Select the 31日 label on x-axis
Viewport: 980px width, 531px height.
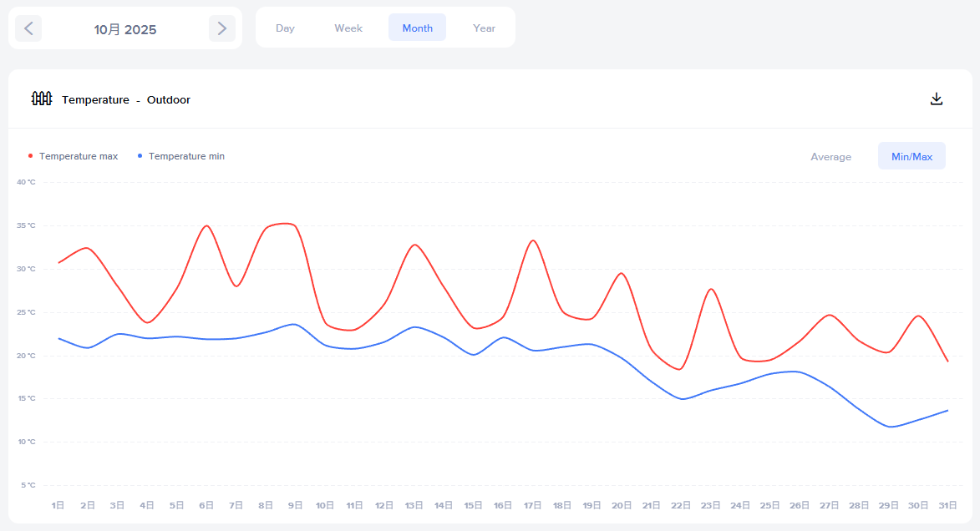coord(947,505)
